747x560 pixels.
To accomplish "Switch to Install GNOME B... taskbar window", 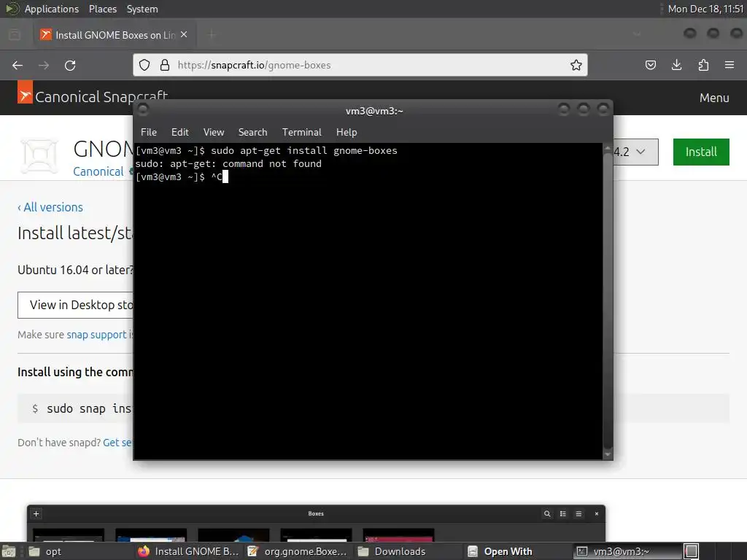I will pyautogui.click(x=189, y=551).
